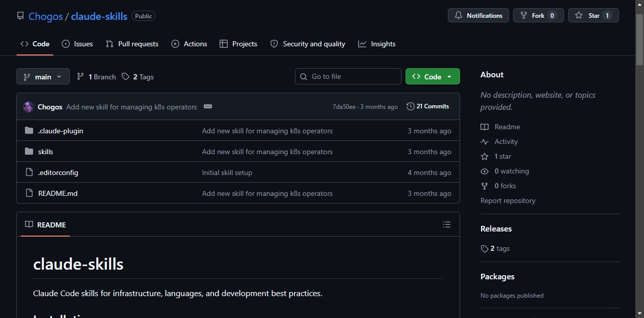644x318 pixels.
Task: Open the README.md file
Action: pos(58,193)
